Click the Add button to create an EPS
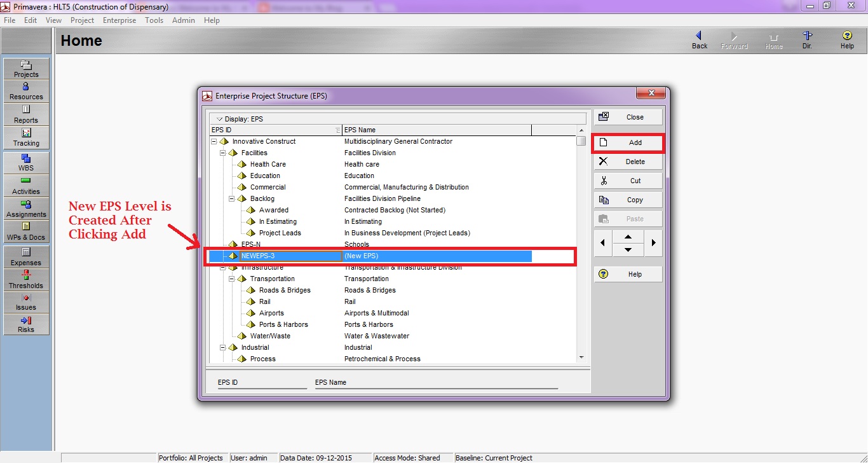Viewport: 868px width, 463px height. 628,142
